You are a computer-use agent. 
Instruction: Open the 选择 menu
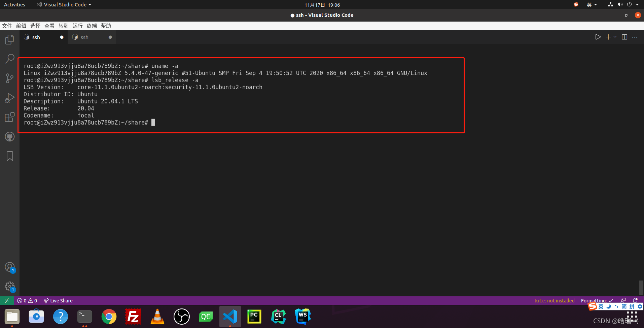pyautogui.click(x=35, y=26)
